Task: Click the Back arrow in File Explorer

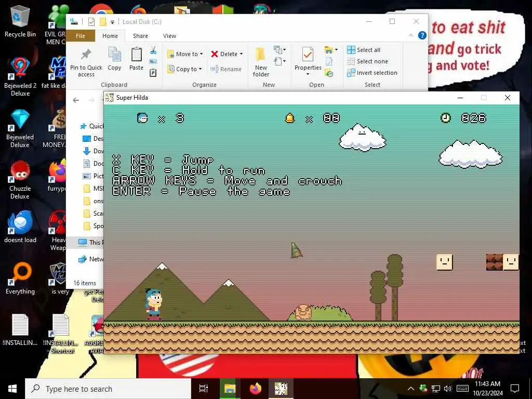Action: point(76,100)
